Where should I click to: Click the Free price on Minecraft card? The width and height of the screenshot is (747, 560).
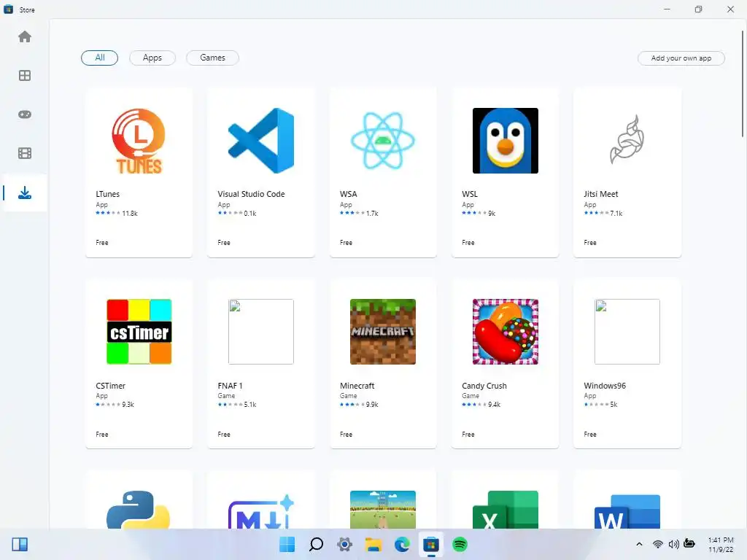(346, 435)
